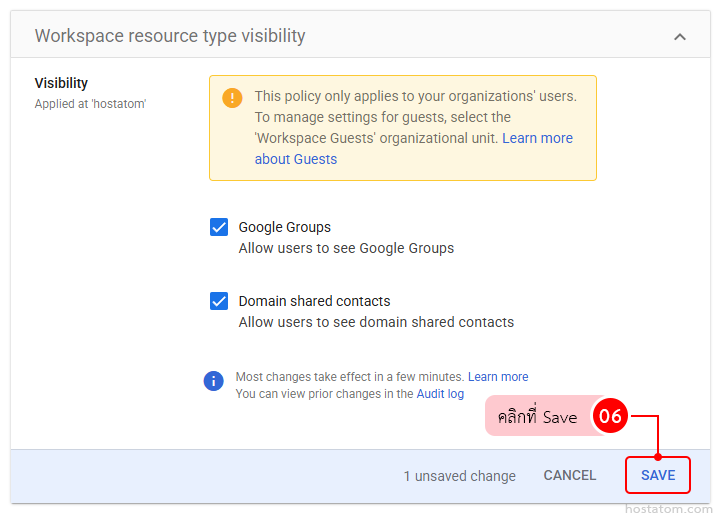The width and height of the screenshot is (720, 514).
Task: Click the orange warning icon in the notice
Action: [232, 97]
